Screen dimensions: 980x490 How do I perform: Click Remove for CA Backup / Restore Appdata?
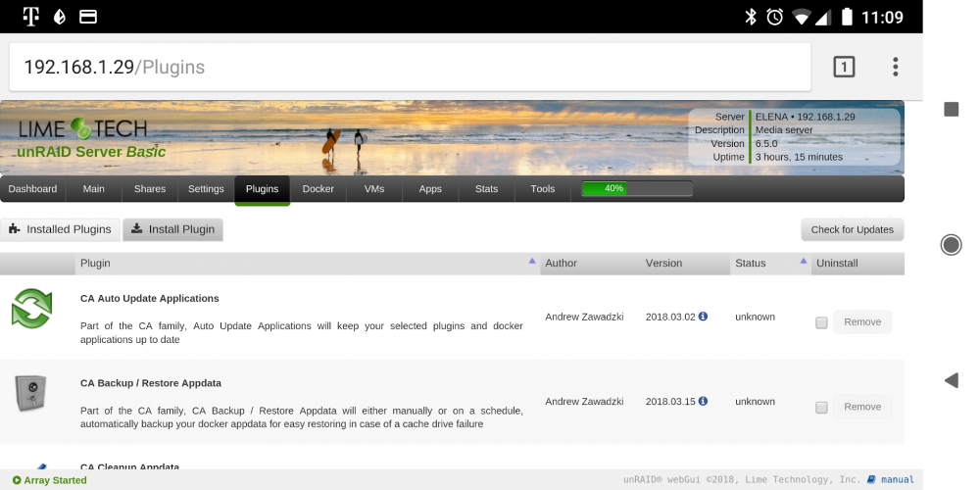[862, 407]
